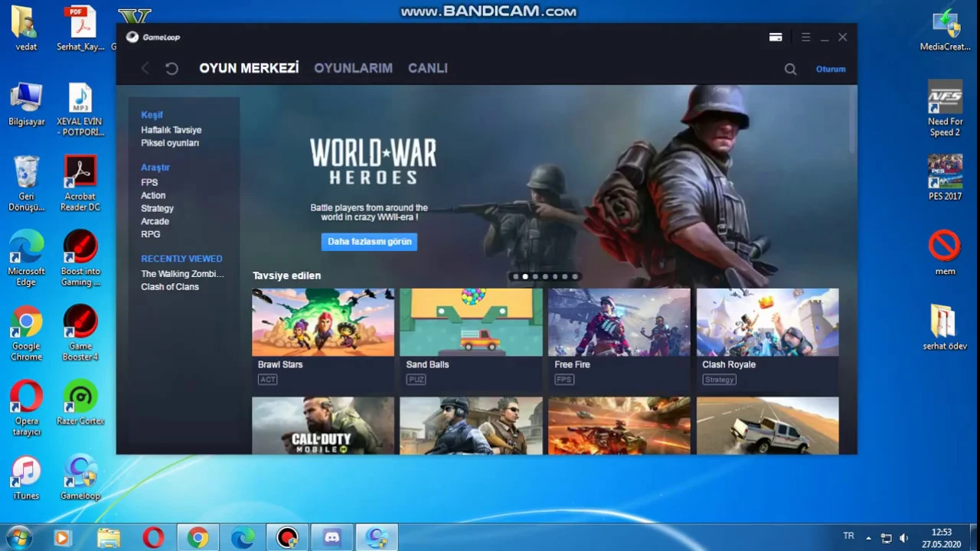
Task: Show hidden tray icons arrow
Action: [x=868, y=538]
